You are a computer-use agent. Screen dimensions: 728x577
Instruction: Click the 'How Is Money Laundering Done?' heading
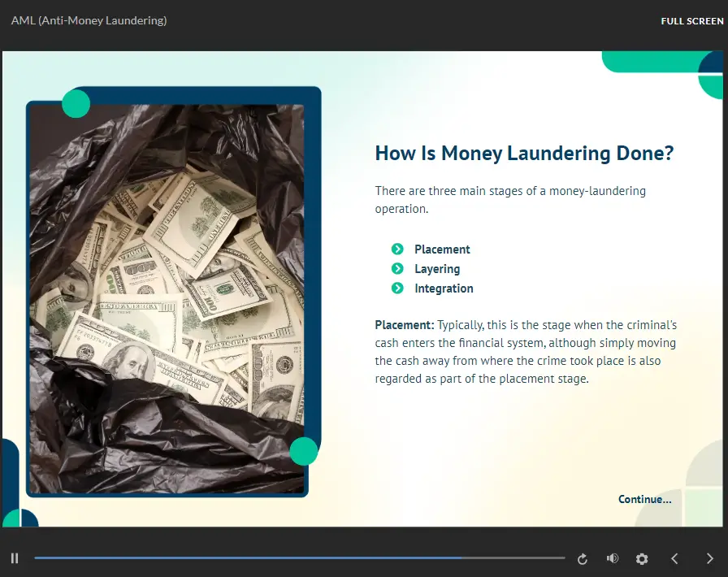[524, 154]
